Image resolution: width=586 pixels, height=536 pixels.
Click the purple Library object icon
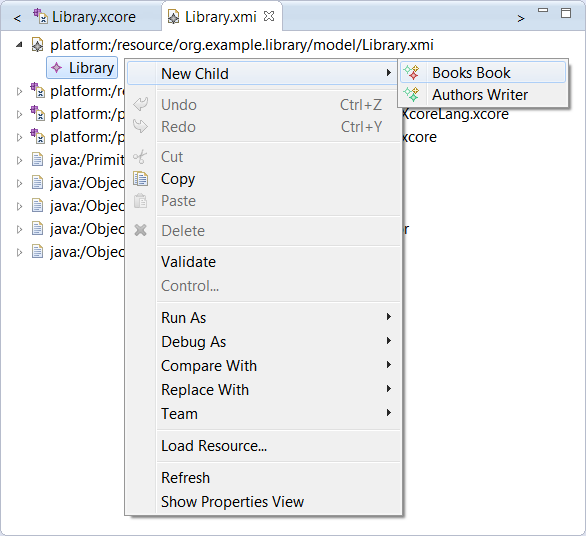coord(56,68)
